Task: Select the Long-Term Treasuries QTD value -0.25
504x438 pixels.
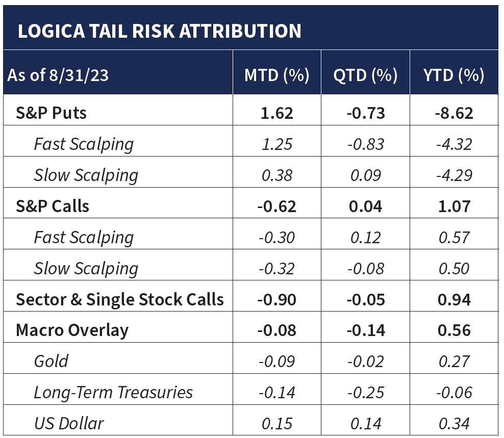Action: tap(365, 393)
